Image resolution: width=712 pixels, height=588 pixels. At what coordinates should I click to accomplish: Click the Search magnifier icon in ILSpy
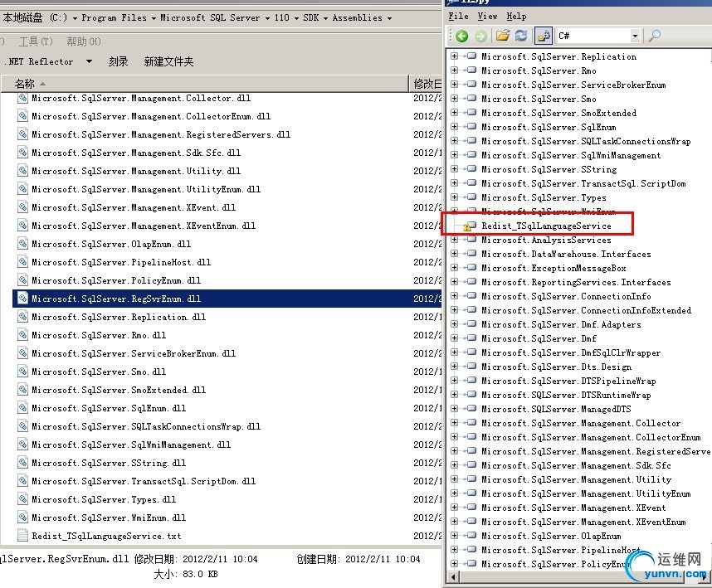tap(654, 36)
